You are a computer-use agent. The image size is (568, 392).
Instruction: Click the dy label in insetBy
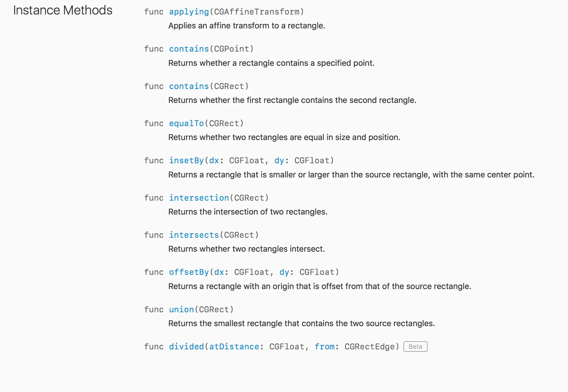click(x=279, y=160)
